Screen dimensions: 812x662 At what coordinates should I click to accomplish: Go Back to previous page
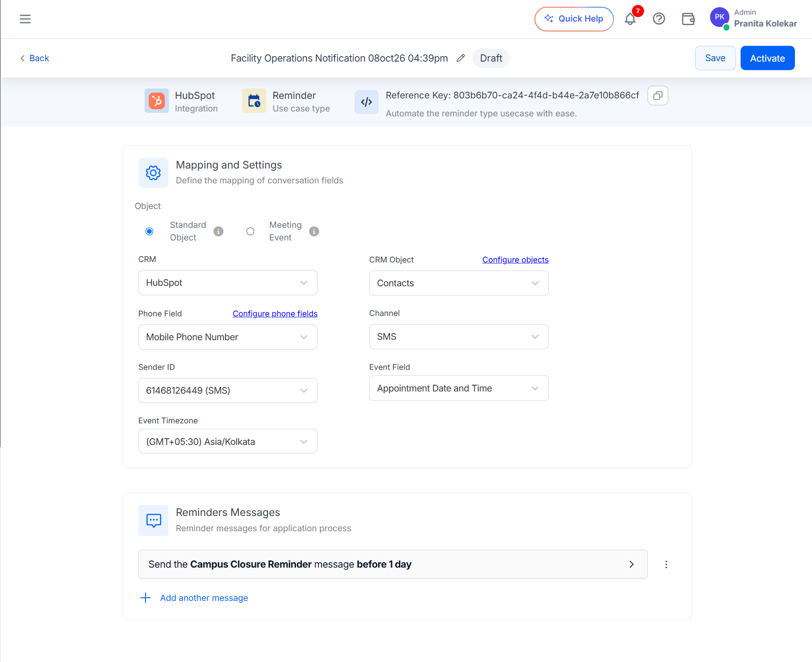pyautogui.click(x=35, y=58)
